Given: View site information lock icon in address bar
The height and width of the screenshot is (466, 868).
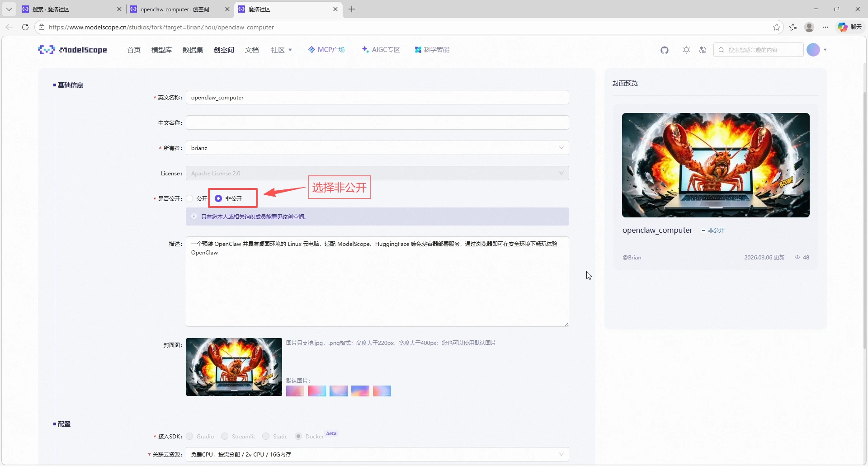Looking at the screenshot, I should pos(42,27).
